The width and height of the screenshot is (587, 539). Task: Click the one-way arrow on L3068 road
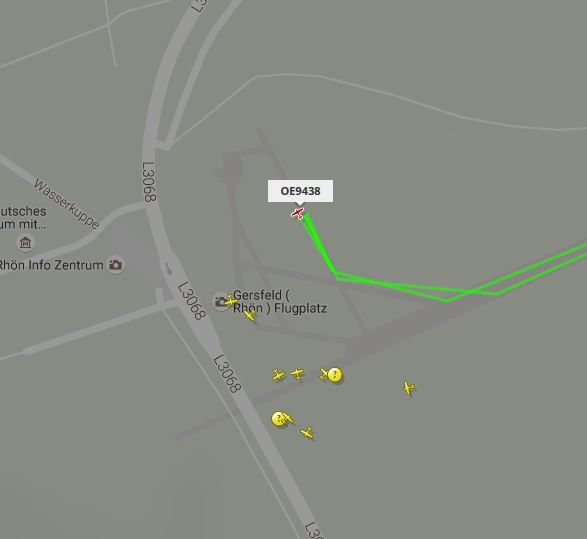click(168, 269)
